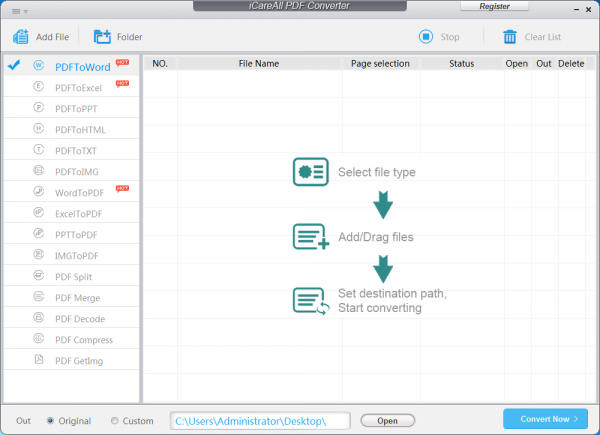Click the PDF Split icon
The image size is (600, 435).
[39, 275]
